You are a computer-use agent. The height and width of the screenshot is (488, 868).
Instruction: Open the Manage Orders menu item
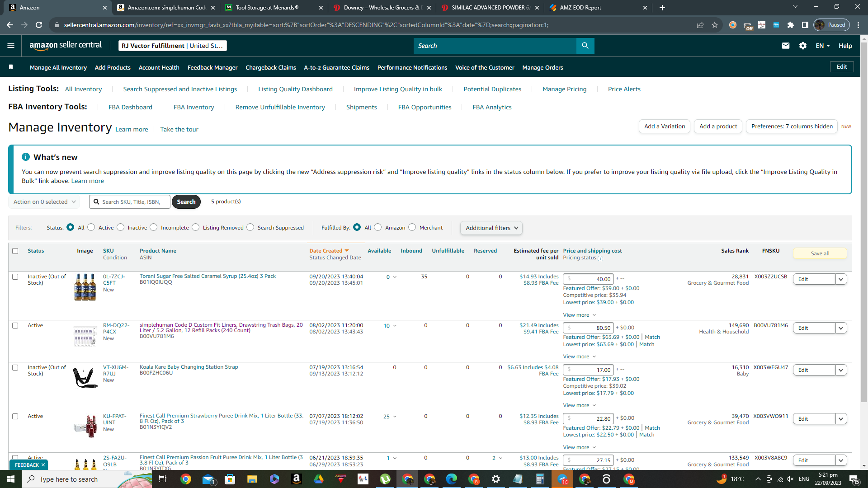point(542,67)
